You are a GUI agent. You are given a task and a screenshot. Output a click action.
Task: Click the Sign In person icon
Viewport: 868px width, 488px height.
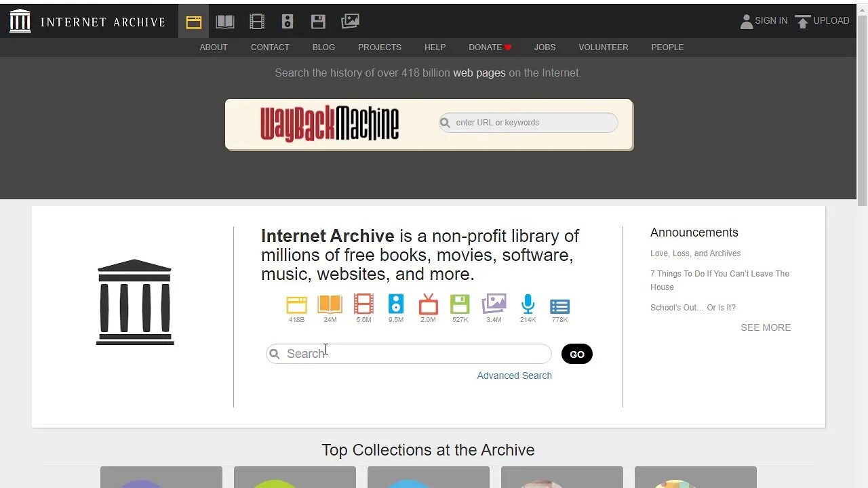(x=747, y=22)
